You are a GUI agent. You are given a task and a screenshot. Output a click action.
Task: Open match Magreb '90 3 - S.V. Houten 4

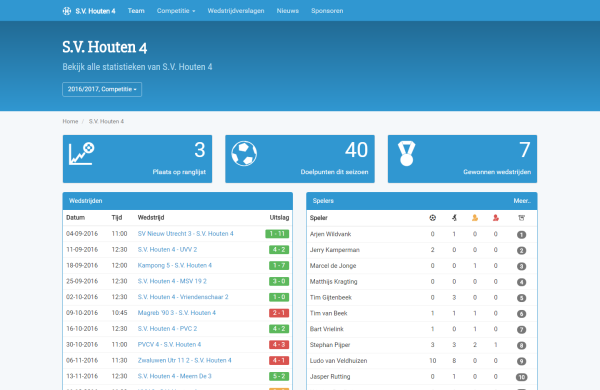[176, 313]
